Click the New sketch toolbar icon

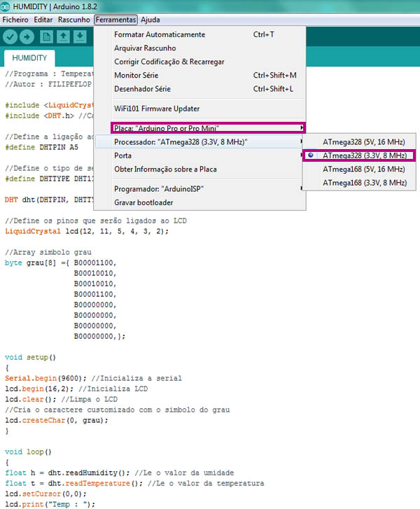coord(47,36)
